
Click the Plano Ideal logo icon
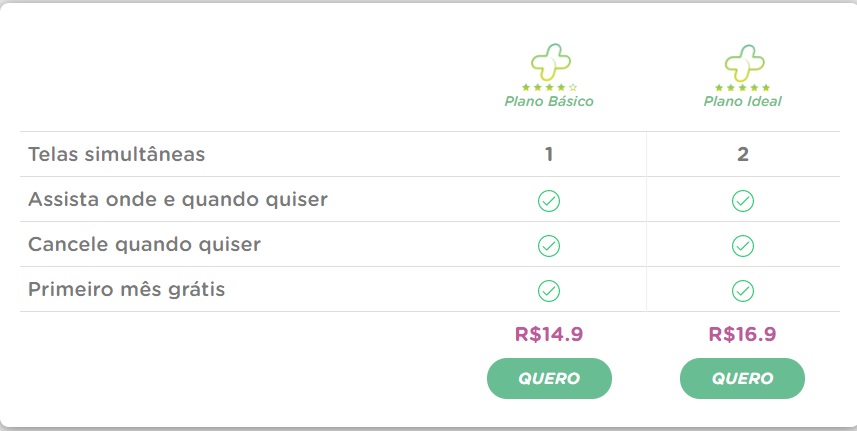tap(742, 63)
